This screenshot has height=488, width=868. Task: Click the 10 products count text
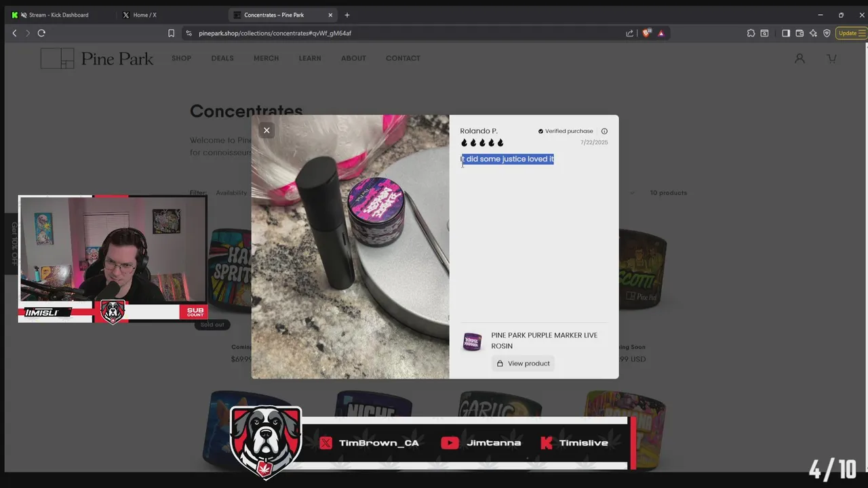(x=668, y=193)
